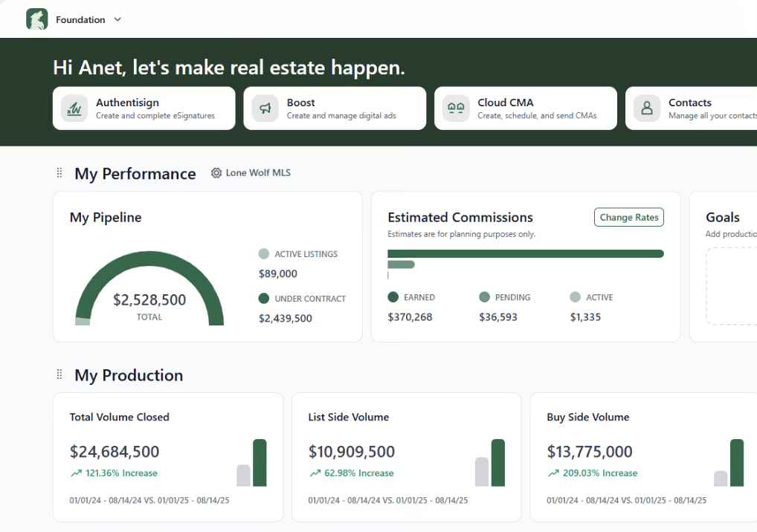757x532 pixels.
Task: Toggle the Pending commissions legend dot
Action: click(x=483, y=296)
